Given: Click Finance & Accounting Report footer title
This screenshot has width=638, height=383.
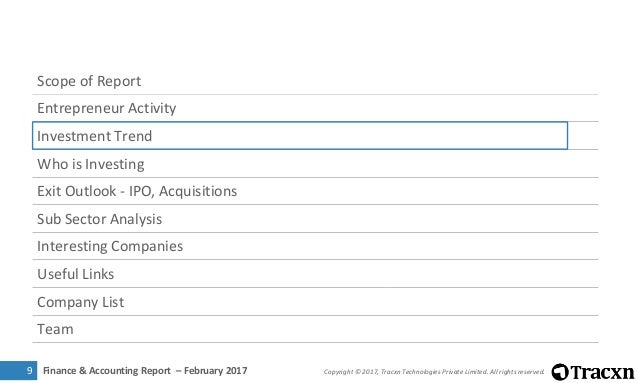Looking at the screenshot, I should [x=107, y=371].
